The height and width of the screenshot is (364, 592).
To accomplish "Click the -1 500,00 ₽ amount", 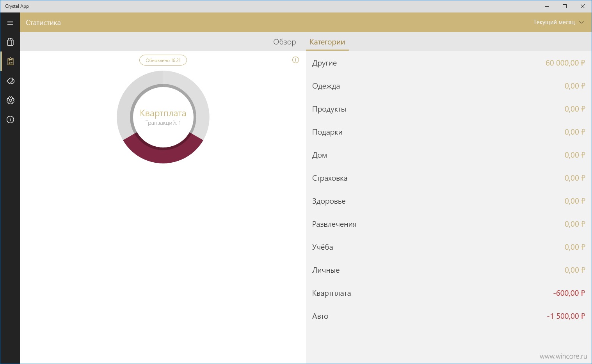I will coord(566,316).
